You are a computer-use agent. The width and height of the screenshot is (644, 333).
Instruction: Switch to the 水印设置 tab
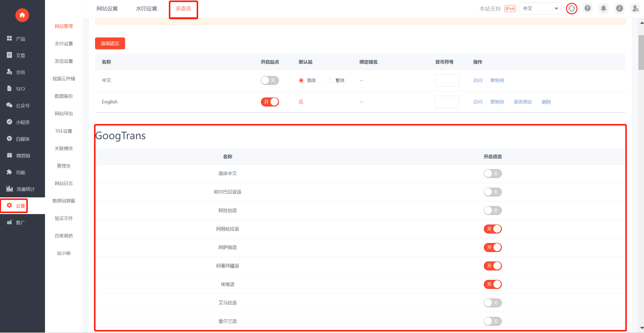[x=147, y=9]
